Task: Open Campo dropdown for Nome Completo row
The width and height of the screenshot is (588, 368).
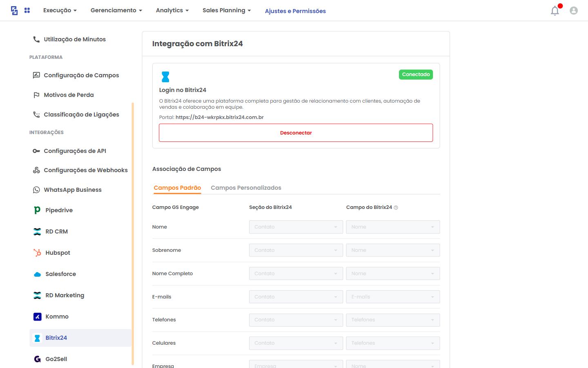Action: pyautogui.click(x=393, y=274)
